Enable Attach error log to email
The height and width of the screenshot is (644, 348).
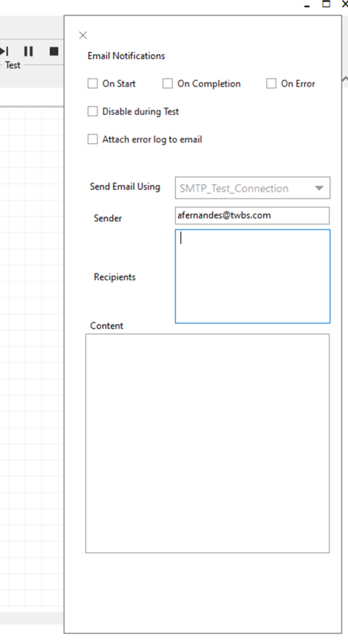pos(92,139)
